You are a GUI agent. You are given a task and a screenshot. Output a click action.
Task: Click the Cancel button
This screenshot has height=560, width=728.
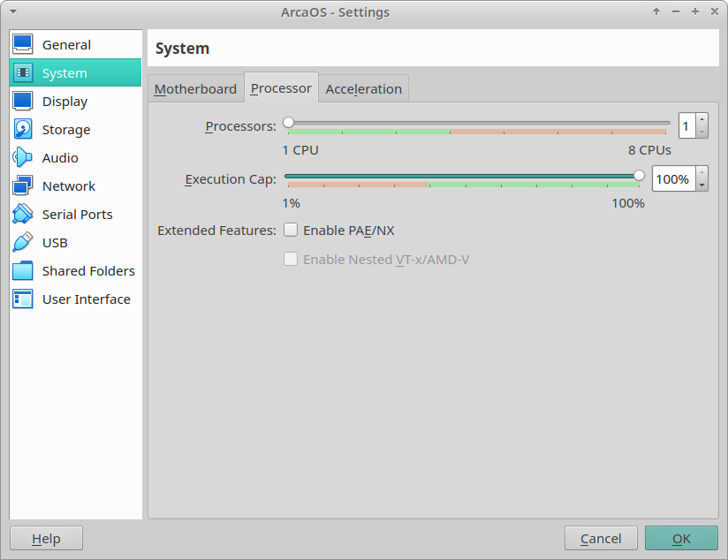coord(601,539)
